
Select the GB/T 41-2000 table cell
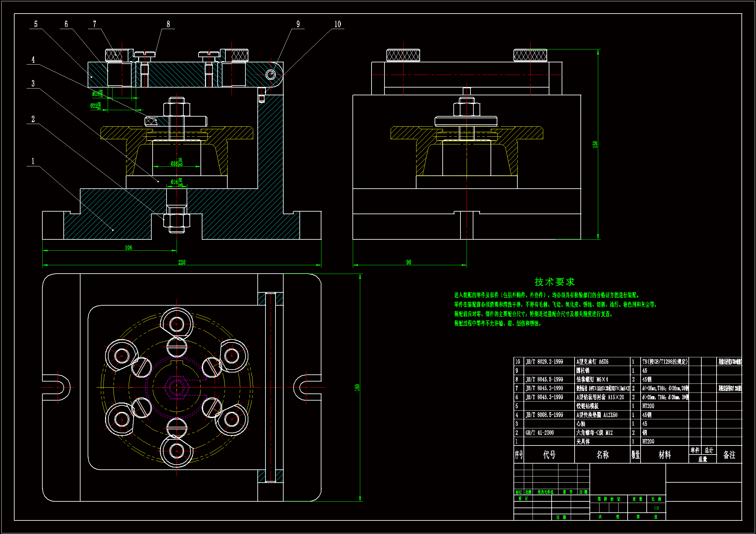pos(539,433)
